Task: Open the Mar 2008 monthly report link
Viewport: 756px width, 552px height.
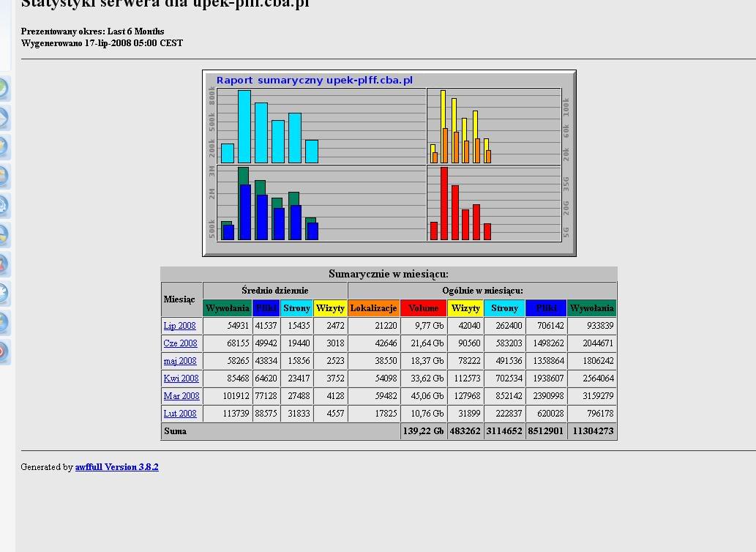Action: (181, 396)
